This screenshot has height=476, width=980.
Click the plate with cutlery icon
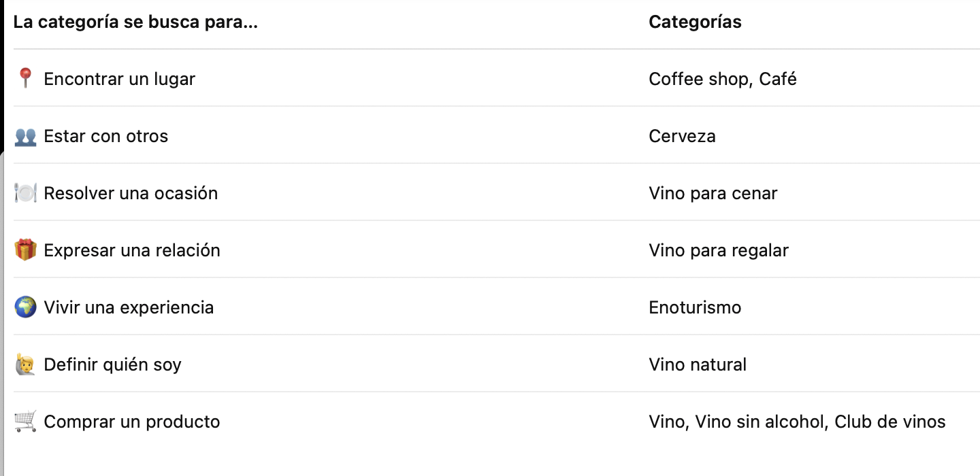click(x=25, y=193)
